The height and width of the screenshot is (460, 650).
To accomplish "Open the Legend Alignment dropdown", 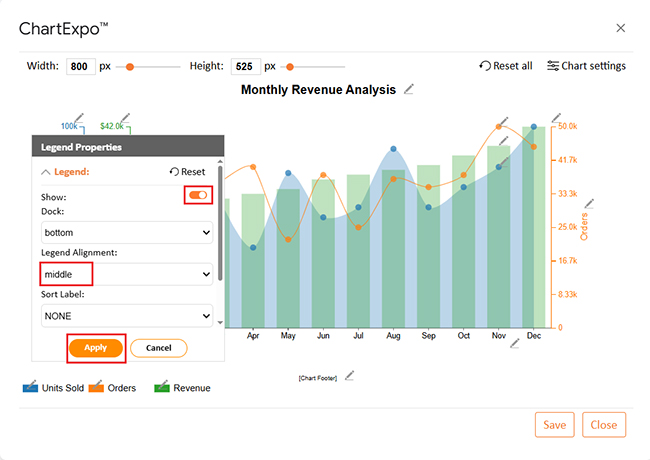I will [x=126, y=273].
